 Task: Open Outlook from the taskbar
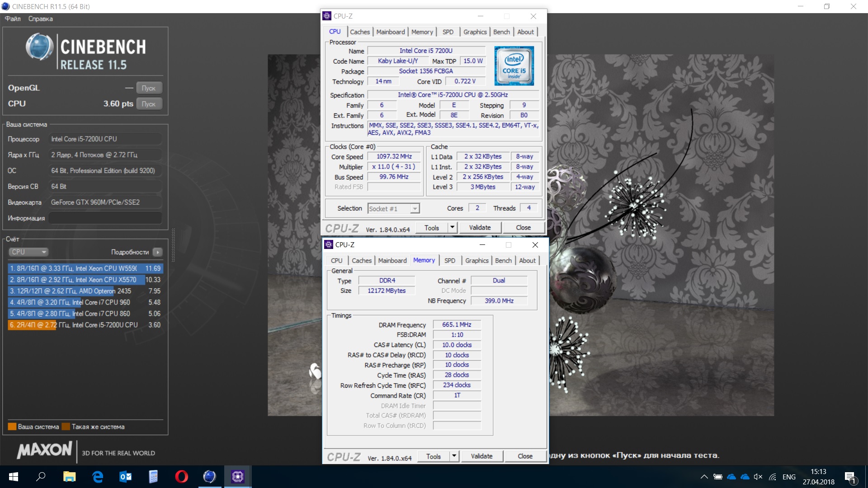125,477
